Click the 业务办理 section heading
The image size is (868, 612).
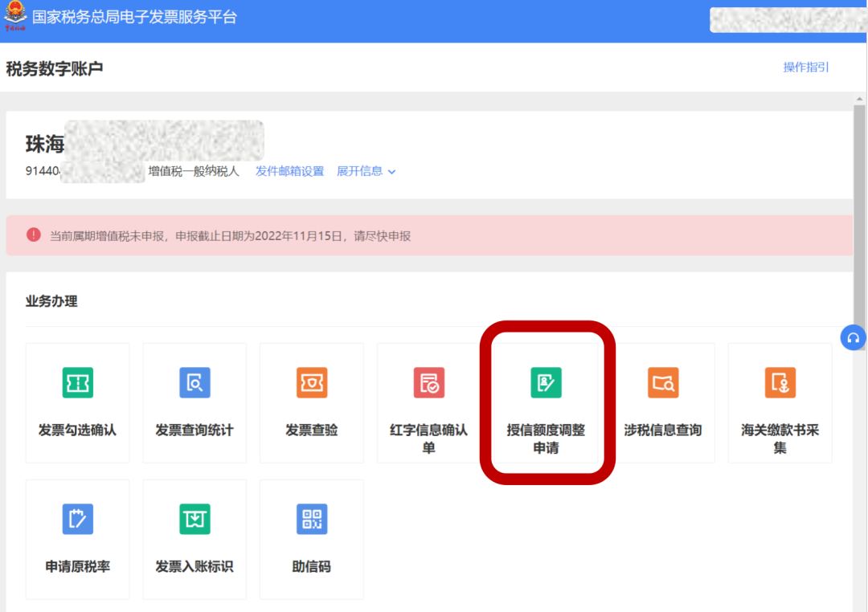(51, 301)
